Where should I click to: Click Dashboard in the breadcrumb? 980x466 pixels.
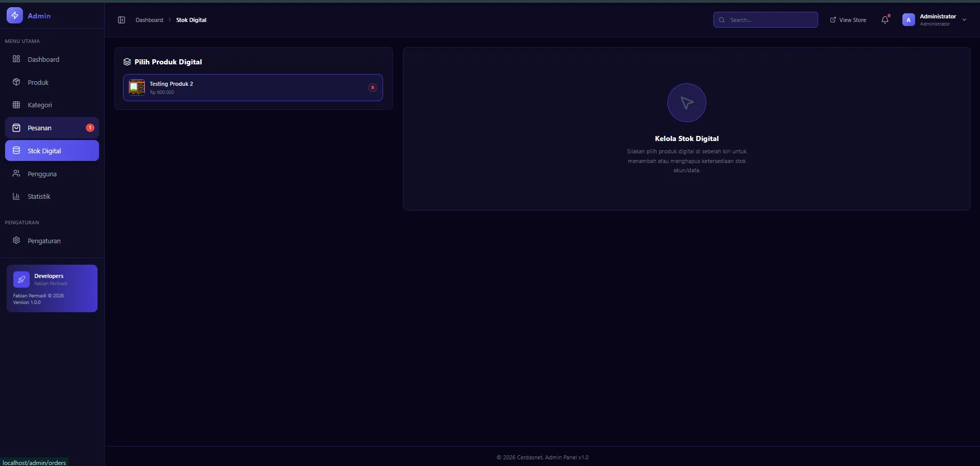(149, 20)
